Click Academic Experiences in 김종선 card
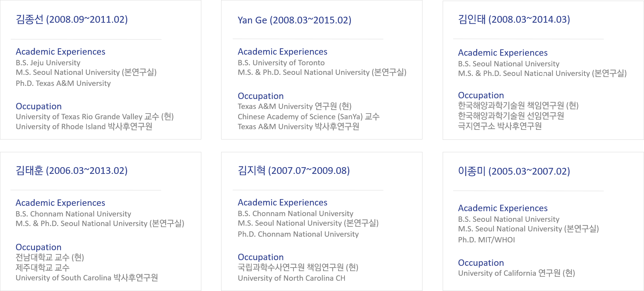The width and height of the screenshot is (644, 291). point(61,52)
